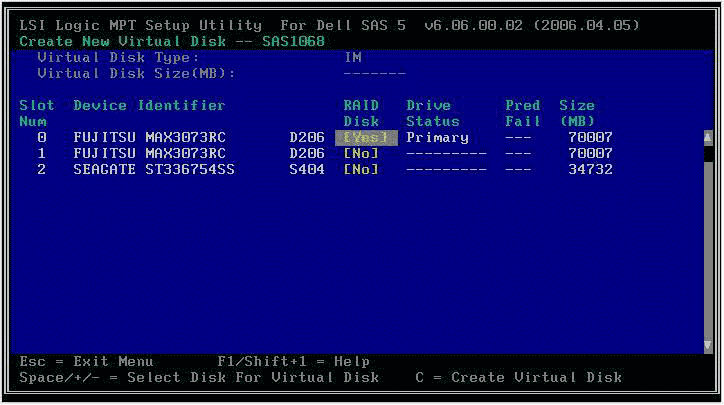Click firmware S404 text
Screen dimensions: 724x405
(307, 169)
